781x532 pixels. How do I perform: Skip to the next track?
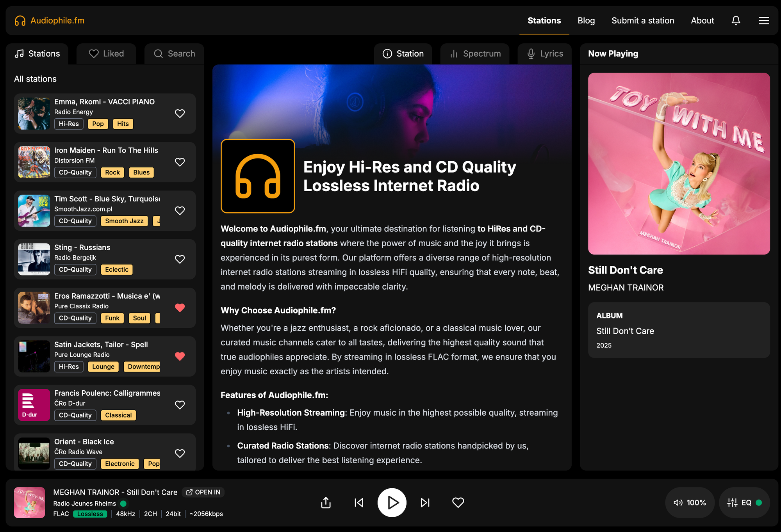pyautogui.click(x=425, y=503)
